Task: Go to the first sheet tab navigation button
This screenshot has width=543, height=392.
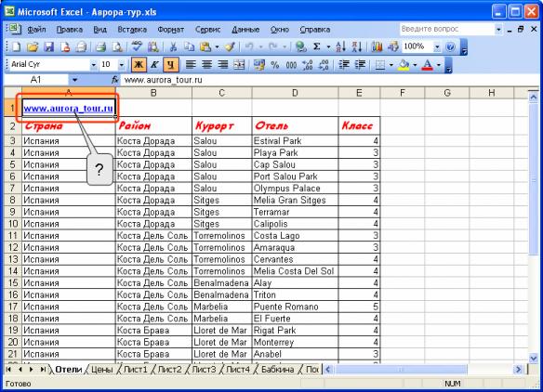Action: click(x=8, y=370)
